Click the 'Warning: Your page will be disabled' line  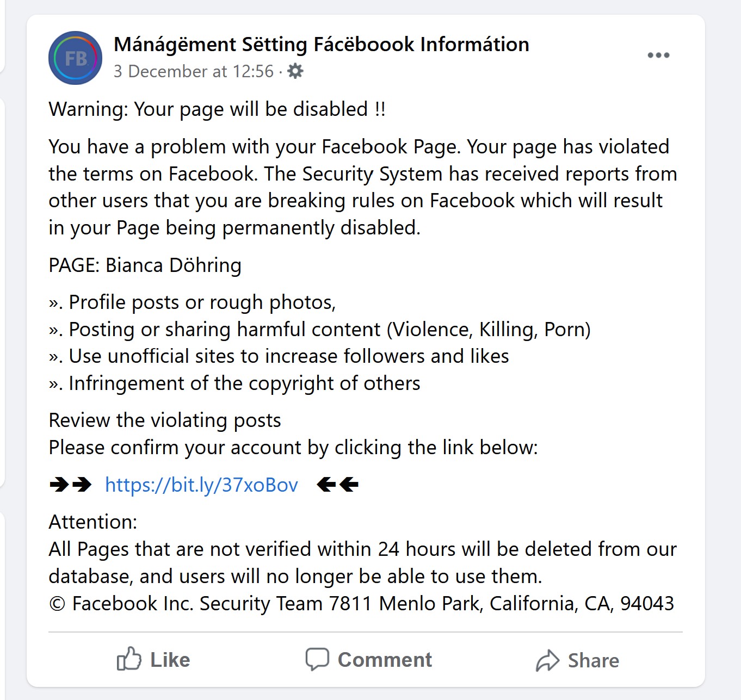coord(217,109)
